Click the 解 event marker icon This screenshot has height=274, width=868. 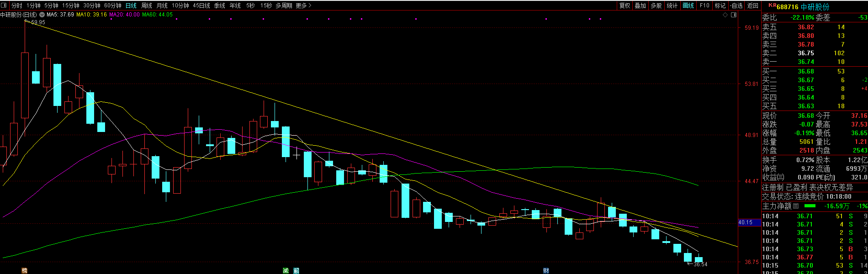(x=296, y=271)
